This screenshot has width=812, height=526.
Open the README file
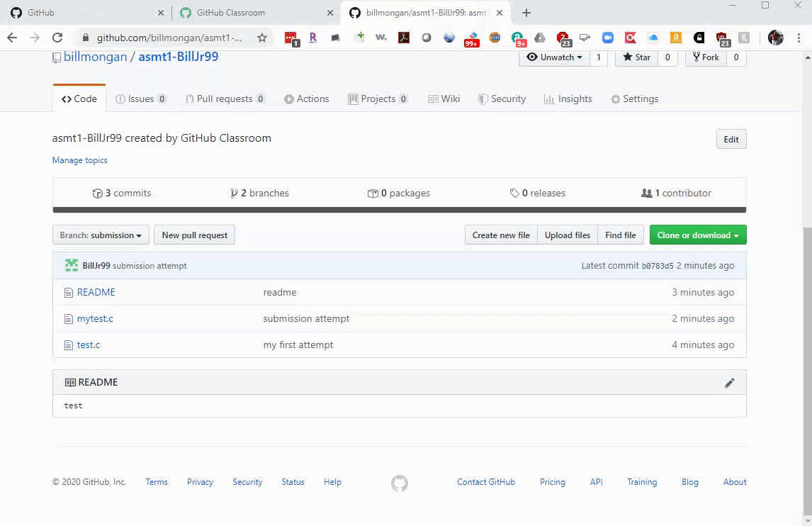[x=96, y=292]
